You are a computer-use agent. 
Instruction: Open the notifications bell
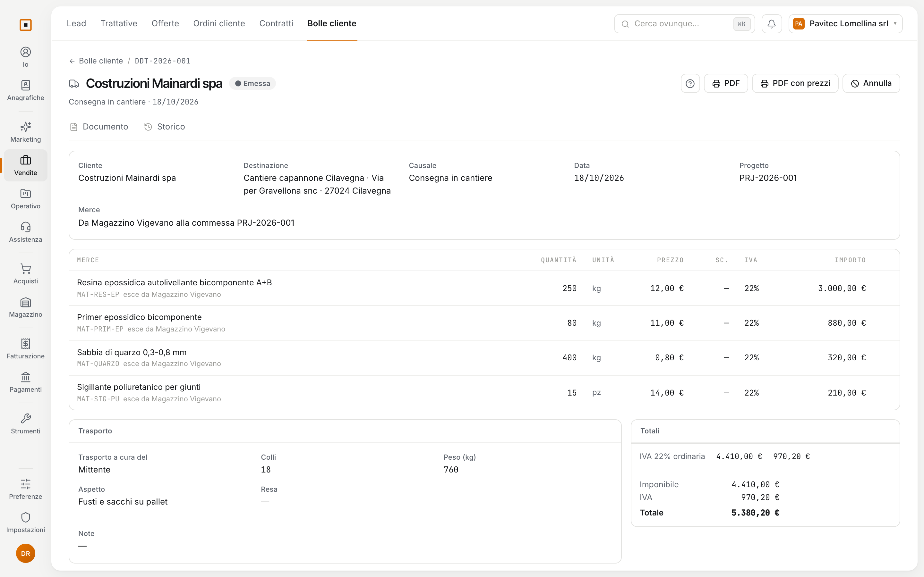(771, 24)
